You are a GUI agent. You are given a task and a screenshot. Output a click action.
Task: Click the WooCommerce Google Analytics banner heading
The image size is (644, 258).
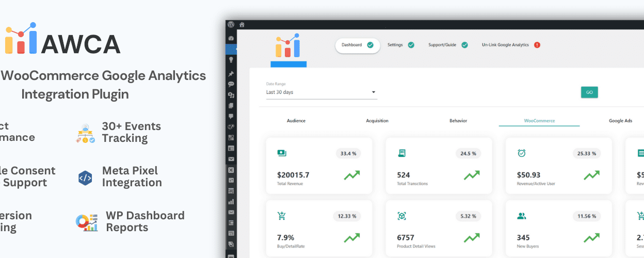[103, 76]
